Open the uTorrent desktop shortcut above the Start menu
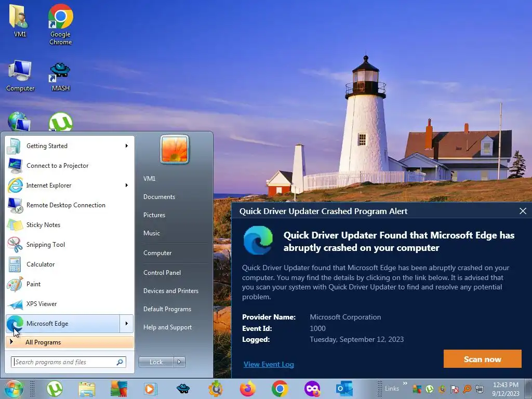This screenshot has width=532, height=399. pos(60,122)
